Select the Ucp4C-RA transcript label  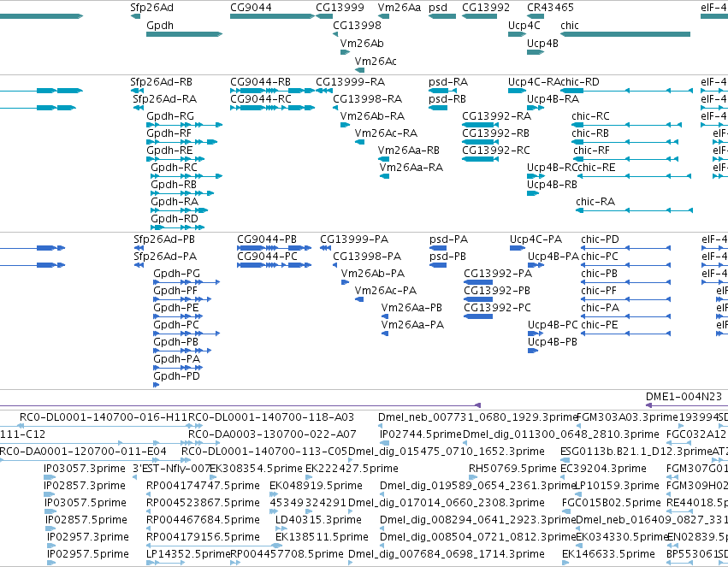(534, 81)
